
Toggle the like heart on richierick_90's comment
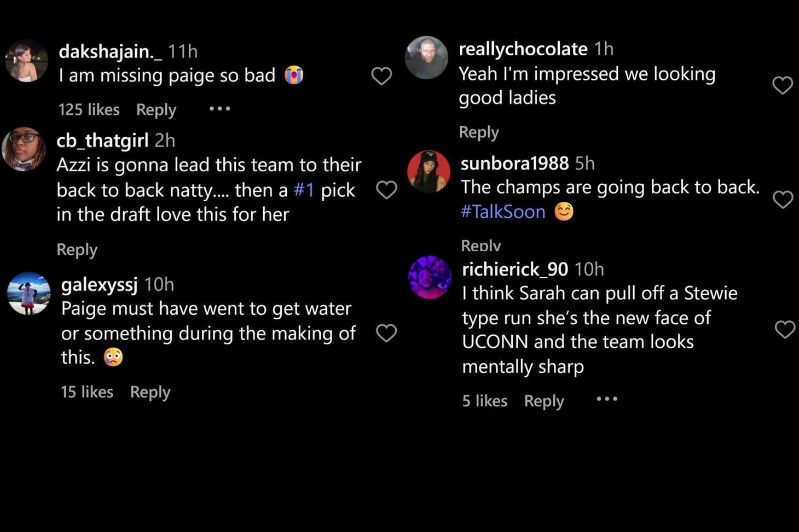click(x=785, y=329)
